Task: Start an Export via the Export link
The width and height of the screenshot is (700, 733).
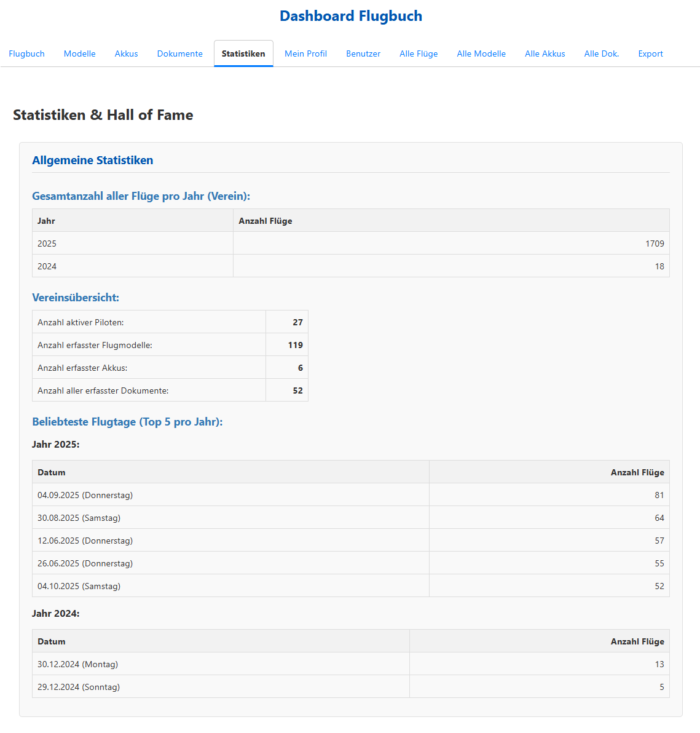Action: (x=650, y=53)
